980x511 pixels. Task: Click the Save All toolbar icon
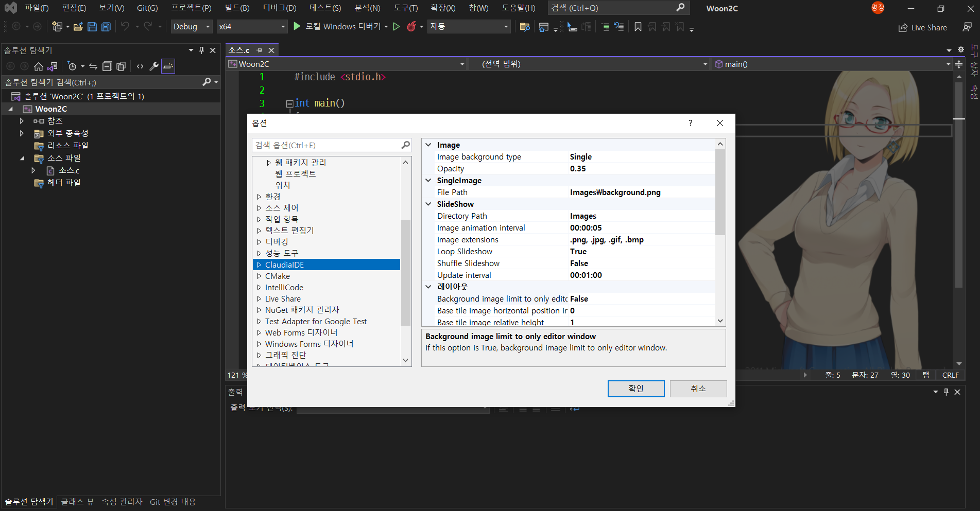point(106,27)
